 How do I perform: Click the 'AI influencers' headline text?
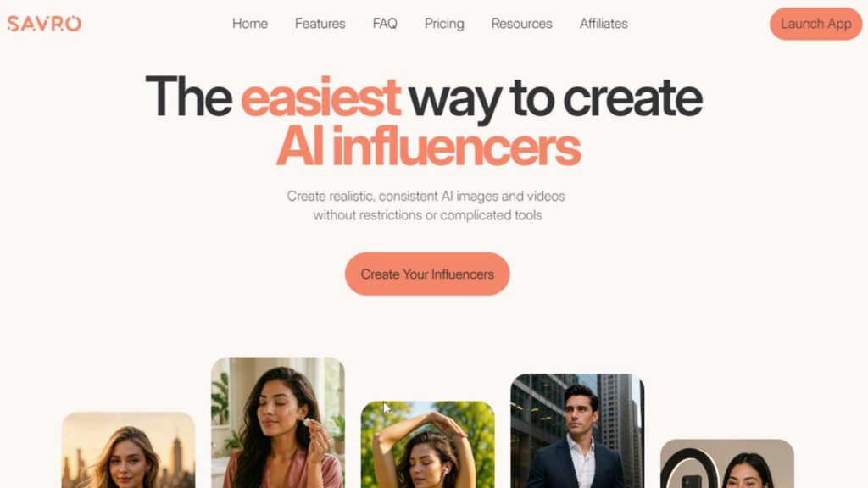click(x=428, y=147)
